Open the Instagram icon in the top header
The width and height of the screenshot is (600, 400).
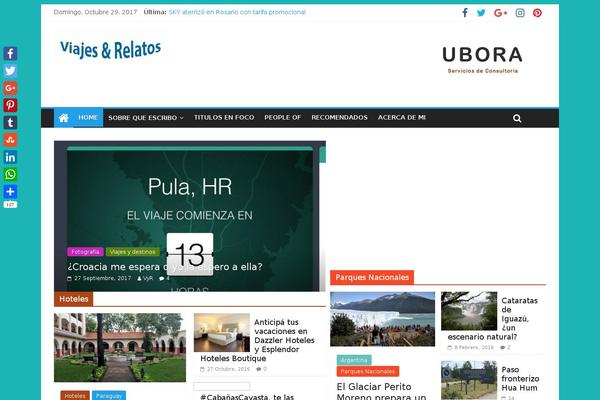(520, 13)
